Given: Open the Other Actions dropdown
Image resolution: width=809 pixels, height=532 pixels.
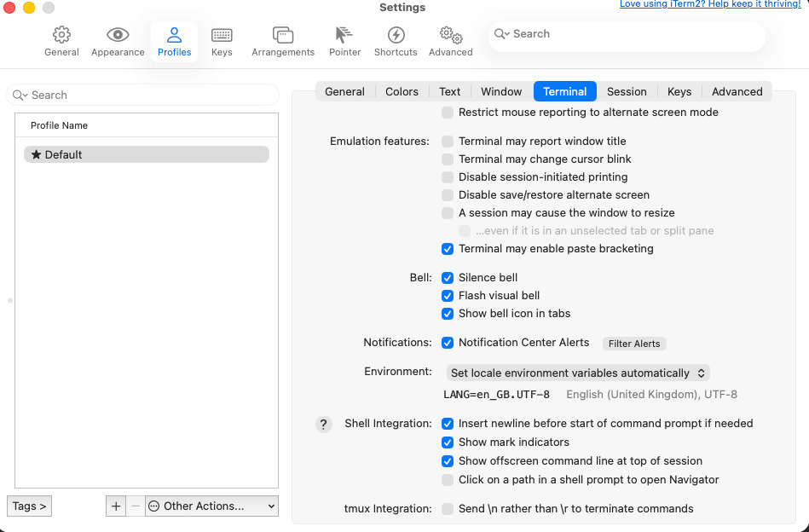Looking at the screenshot, I should coord(211,506).
